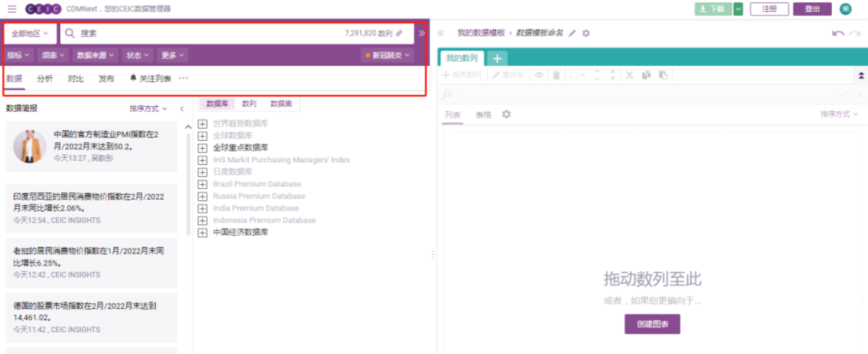
Task: Expand India Premium Database node
Action: coord(202,208)
